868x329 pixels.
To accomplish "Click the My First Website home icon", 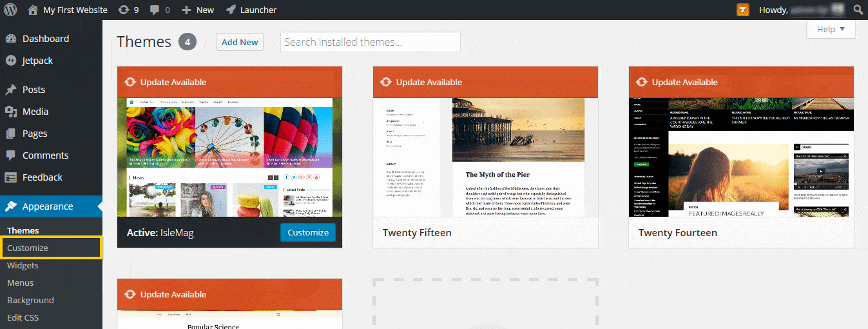I will click(x=33, y=10).
